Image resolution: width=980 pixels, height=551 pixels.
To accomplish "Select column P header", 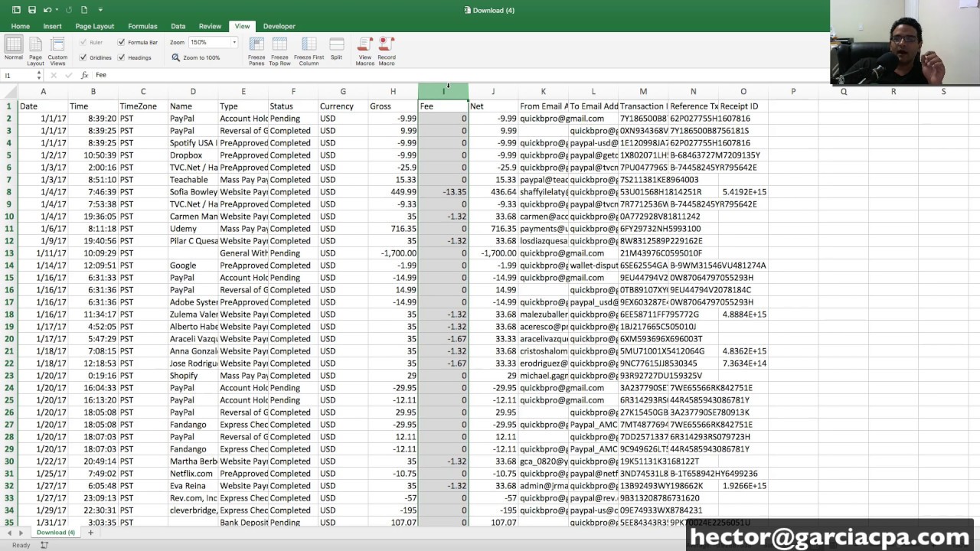I will (793, 92).
